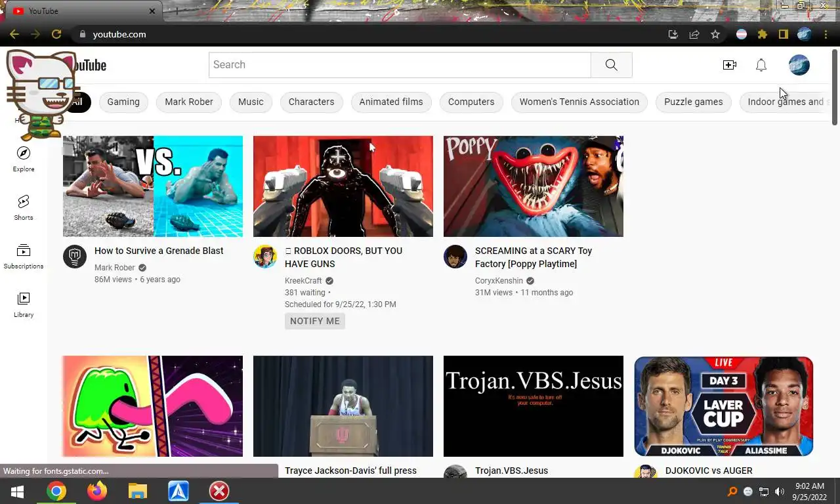Open the Chrome profile avatar in the toolbar
This screenshot has height=504, width=840.
805,34
